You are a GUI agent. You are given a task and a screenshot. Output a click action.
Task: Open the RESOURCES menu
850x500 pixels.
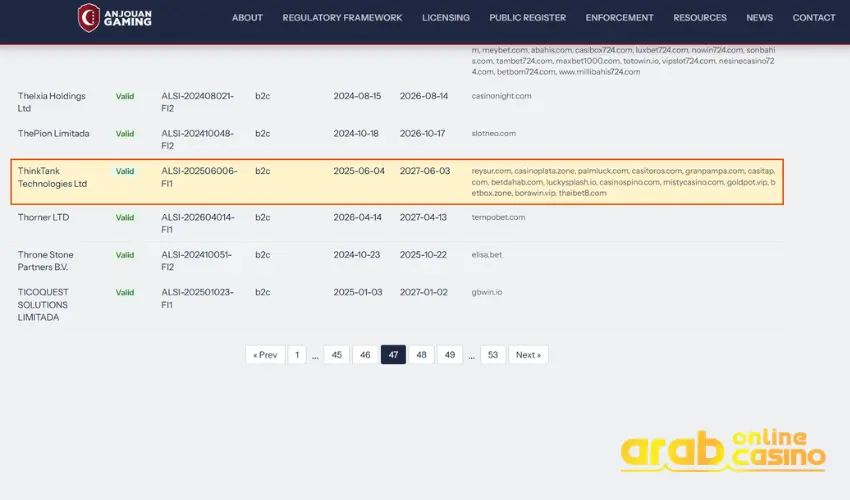700,18
